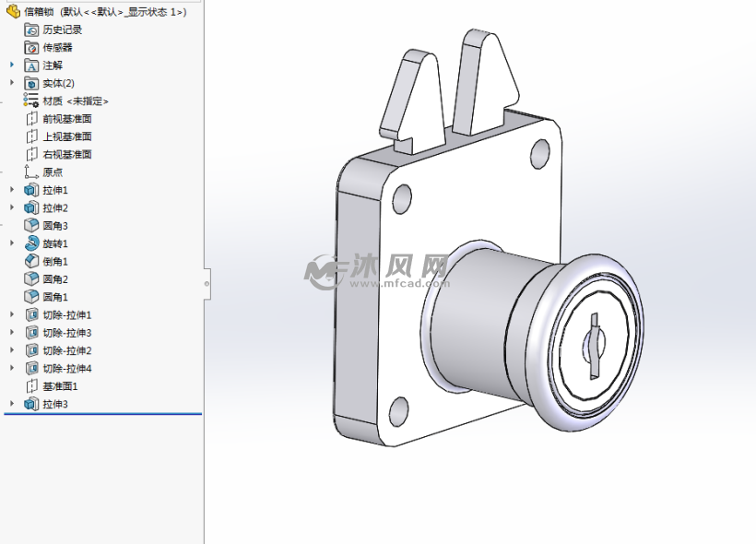Expand the 切除-拉伸3 feature node

click(12, 332)
